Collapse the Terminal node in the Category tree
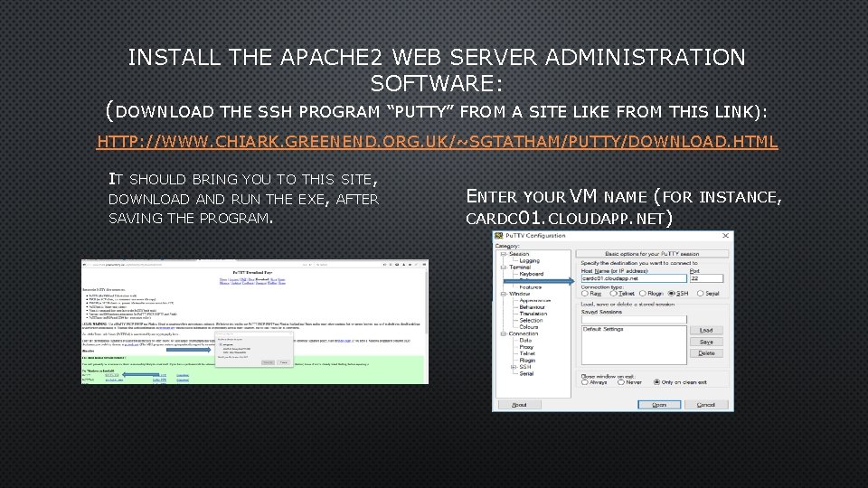868x488 pixels. click(504, 267)
